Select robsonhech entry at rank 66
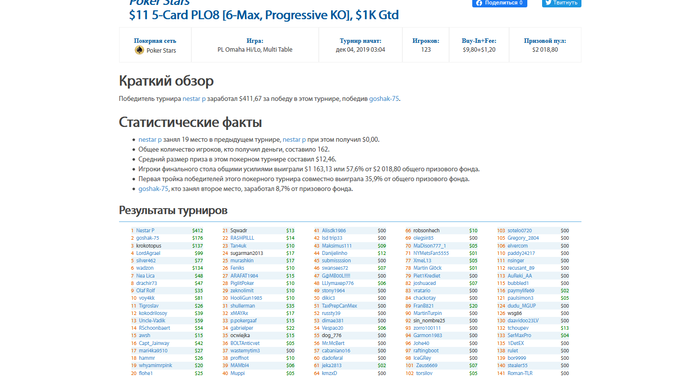 click(426, 230)
